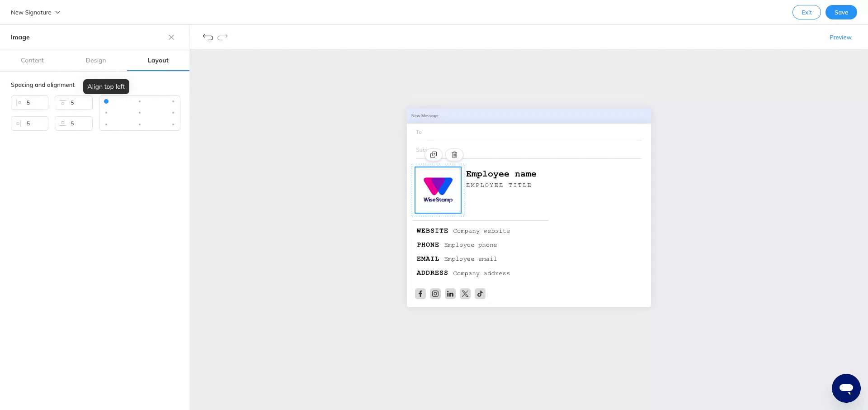Screen dimensions: 868x410
Task: Click the Instagram icon in the signature
Action: pyautogui.click(x=435, y=294)
